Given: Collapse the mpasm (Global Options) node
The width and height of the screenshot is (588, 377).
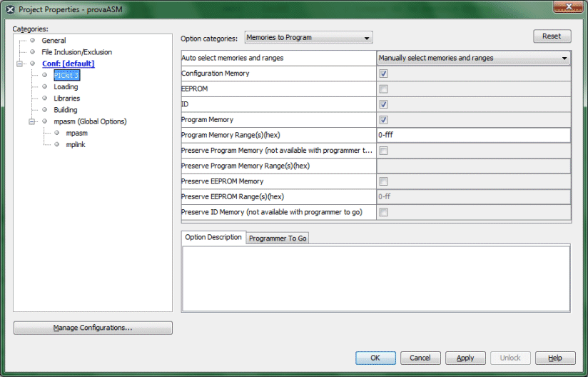Looking at the screenshot, I should point(32,121).
